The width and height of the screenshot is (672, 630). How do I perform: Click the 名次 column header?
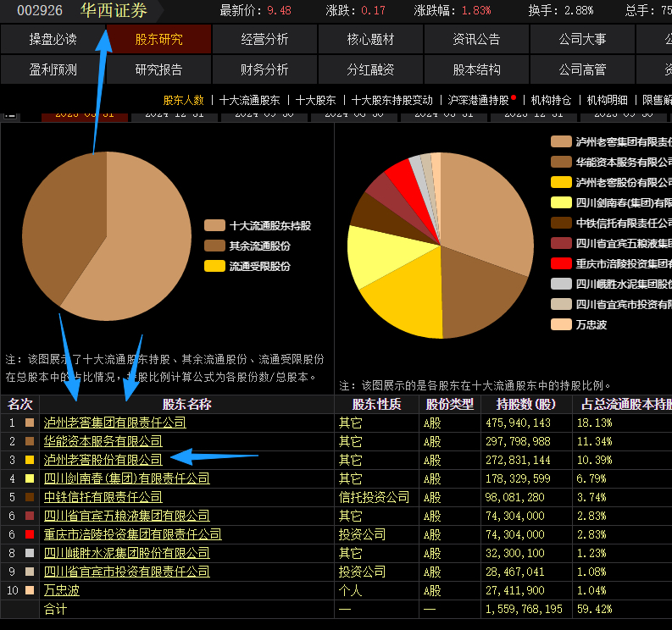(x=19, y=404)
